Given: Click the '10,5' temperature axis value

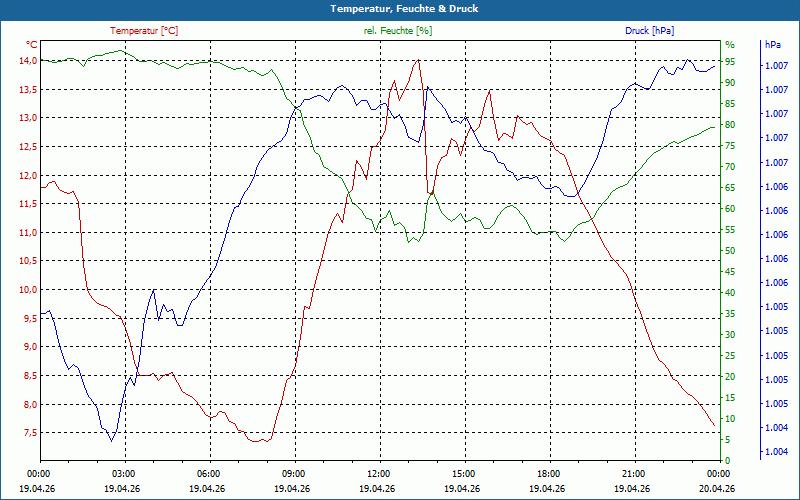Looking at the screenshot, I should (x=29, y=261).
